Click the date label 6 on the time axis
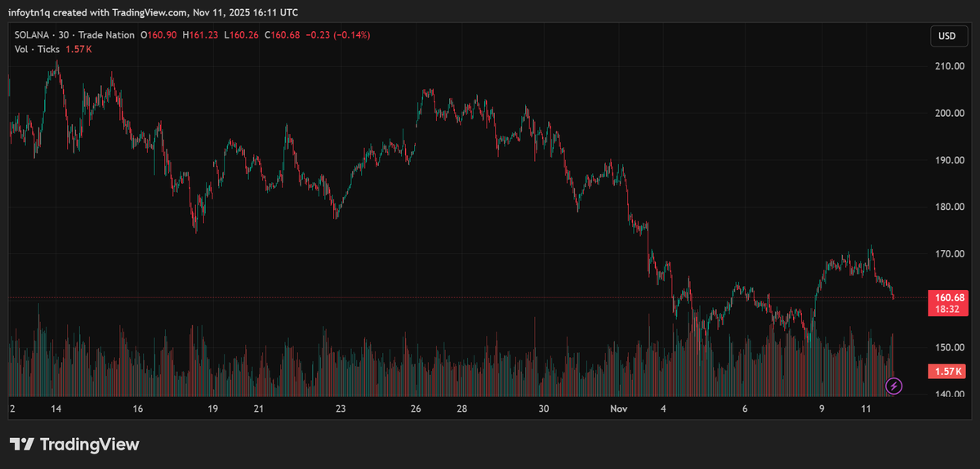Image resolution: width=980 pixels, height=469 pixels. (x=746, y=409)
